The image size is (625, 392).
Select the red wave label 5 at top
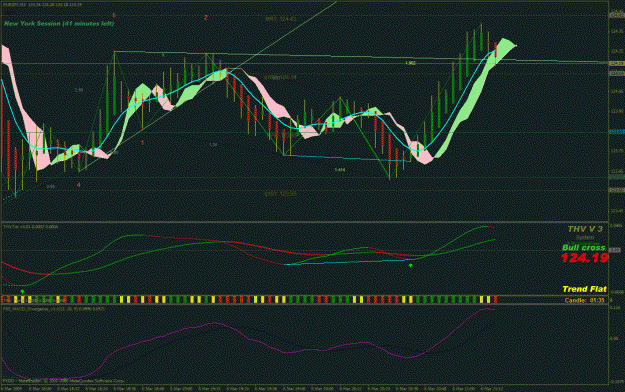(114, 16)
